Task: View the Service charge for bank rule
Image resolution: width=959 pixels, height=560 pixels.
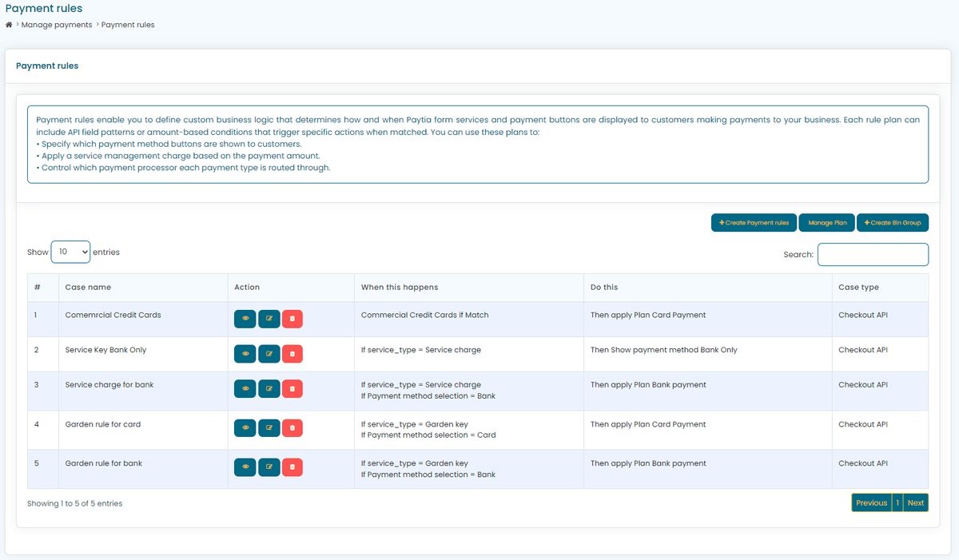Action: [x=245, y=388]
